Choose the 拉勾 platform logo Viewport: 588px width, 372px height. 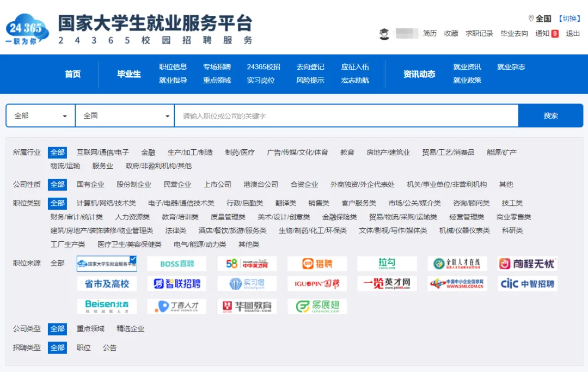point(387,264)
